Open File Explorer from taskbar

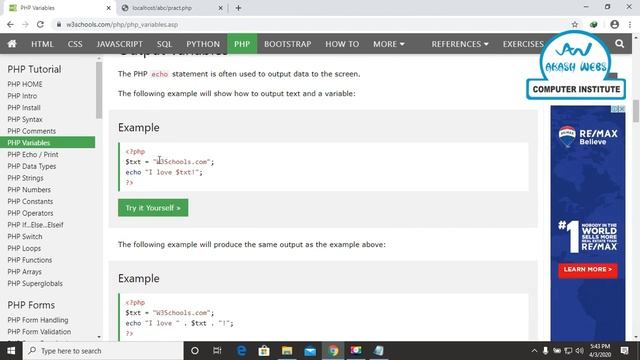click(x=287, y=351)
